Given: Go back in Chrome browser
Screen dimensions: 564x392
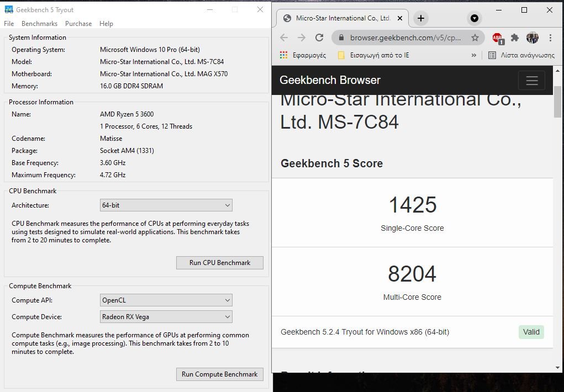Looking at the screenshot, I should tap(284, 38).
